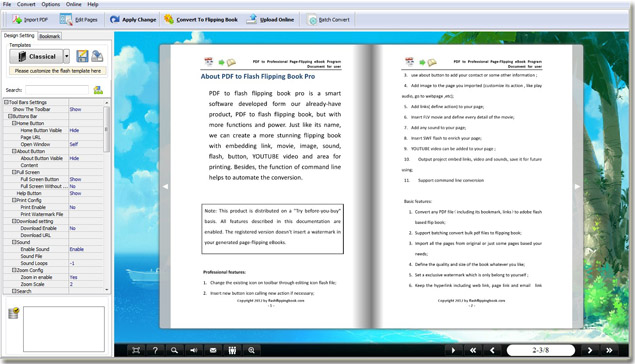Collapse the Tool Bars Settings group
635x364 pixels.
click(6, 102)
